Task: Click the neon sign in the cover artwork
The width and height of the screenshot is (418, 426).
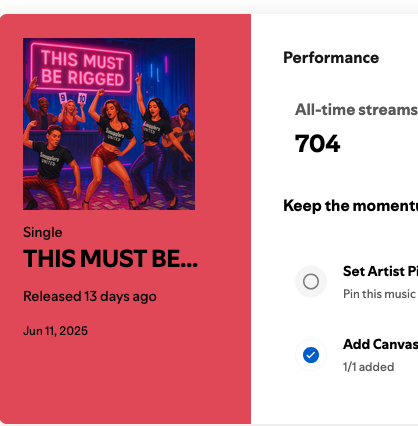Action: pos(82,68)
